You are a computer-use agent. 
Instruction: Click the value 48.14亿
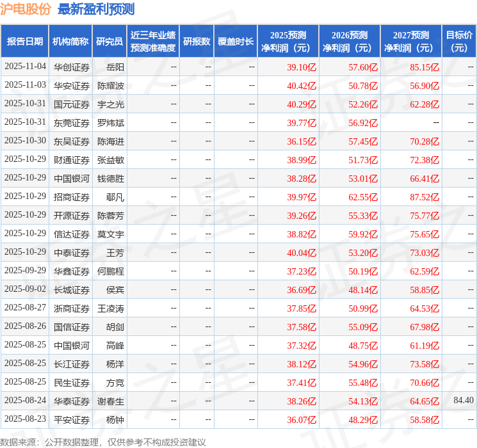(x=363, y=290)
